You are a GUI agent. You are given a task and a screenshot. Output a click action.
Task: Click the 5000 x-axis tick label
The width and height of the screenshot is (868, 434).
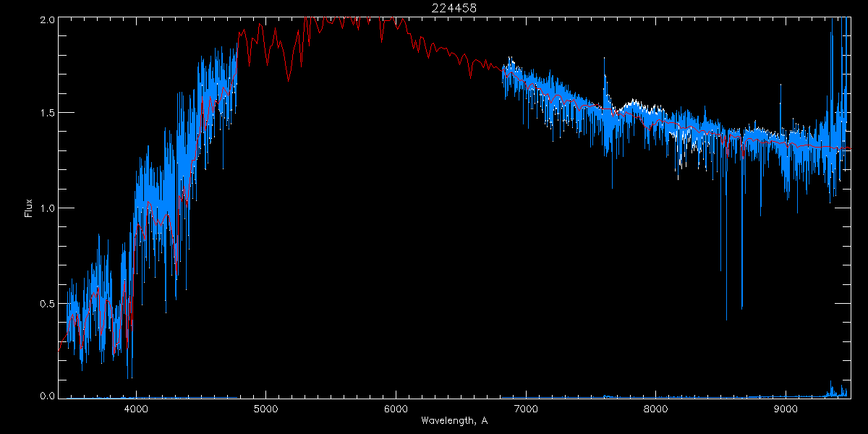click(265, 409)
